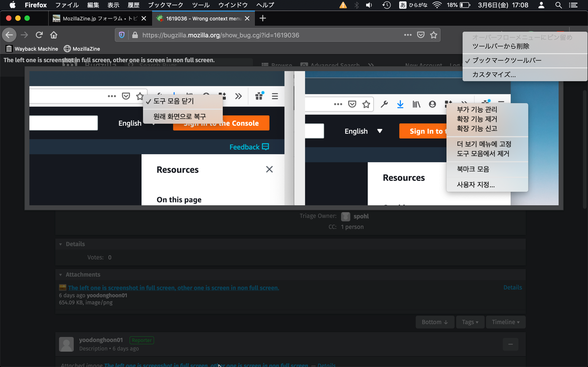Click the browser back arrow button
The width and height of the screenshot is (588, 367).
(x=9, y=35)
